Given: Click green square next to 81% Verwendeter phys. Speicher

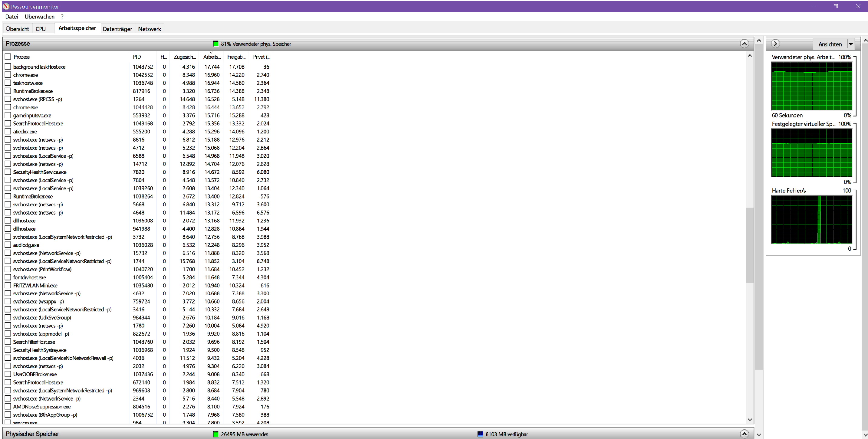Looking at the screenshot, I should (216, 44).
